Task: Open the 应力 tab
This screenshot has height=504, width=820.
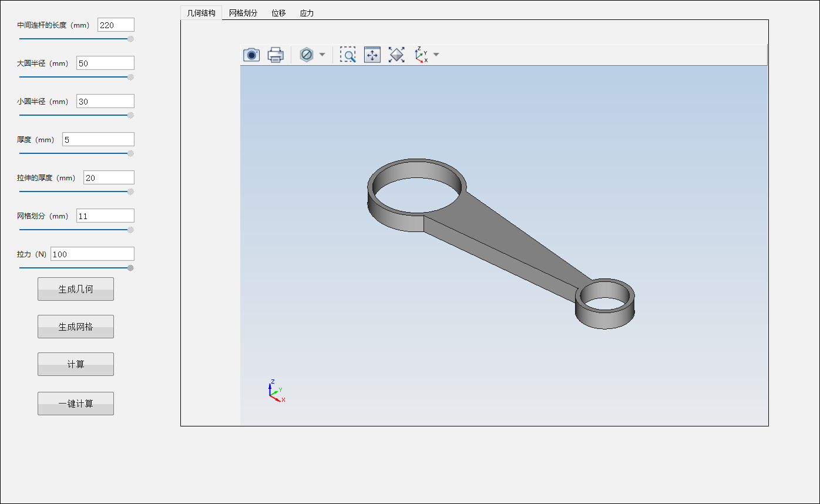Action: click(x=307, y=13)
